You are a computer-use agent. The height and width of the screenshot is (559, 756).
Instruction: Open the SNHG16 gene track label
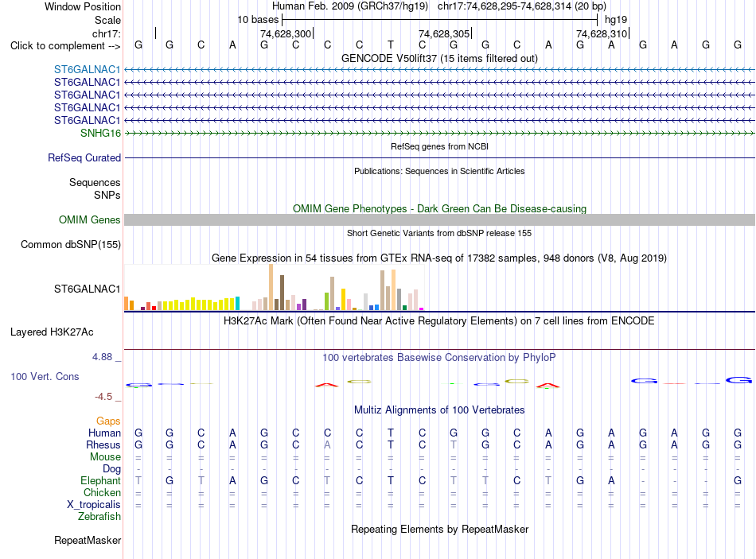pos(100,133)
